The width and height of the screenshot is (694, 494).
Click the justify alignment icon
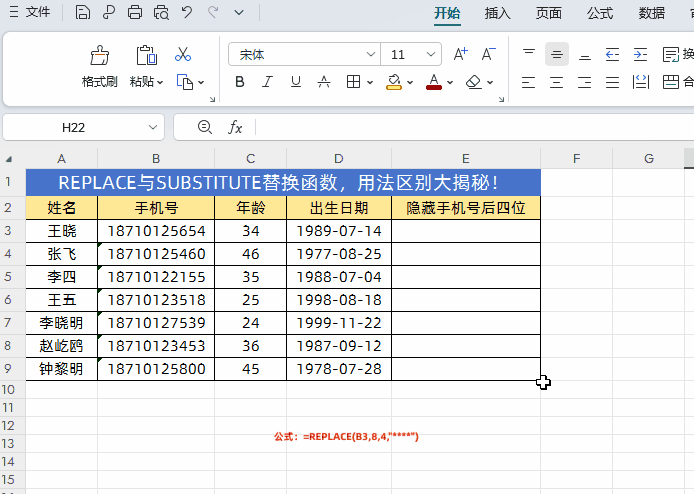click(613, 82)
